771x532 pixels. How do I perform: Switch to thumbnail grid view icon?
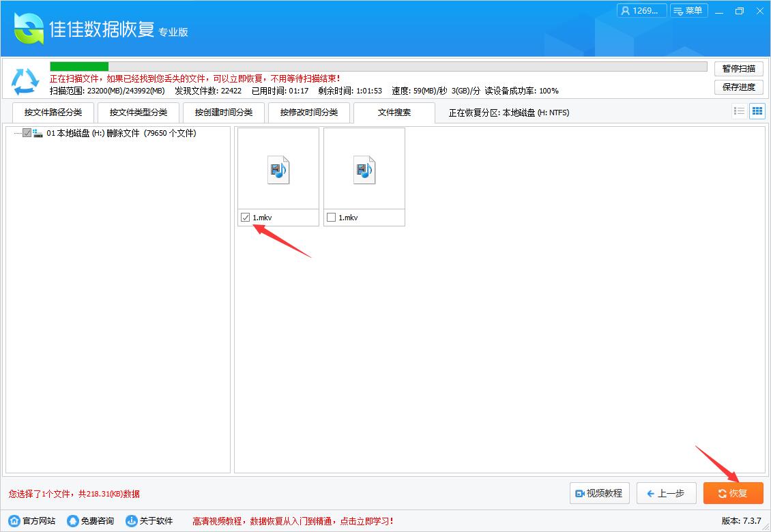(x=757, y=111)
